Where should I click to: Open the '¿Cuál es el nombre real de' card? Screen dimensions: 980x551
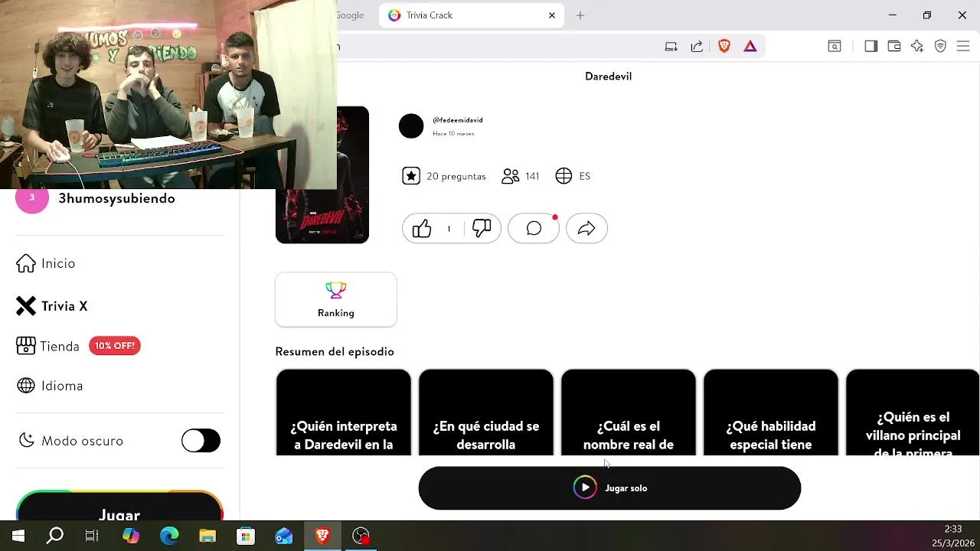[x=629, y=412]
